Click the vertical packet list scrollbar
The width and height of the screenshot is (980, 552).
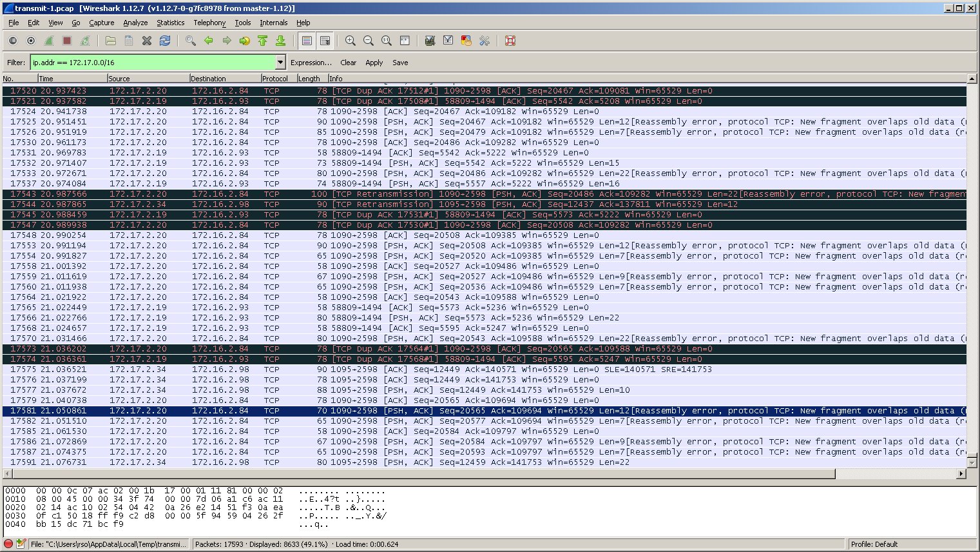[x=972, y=271]
